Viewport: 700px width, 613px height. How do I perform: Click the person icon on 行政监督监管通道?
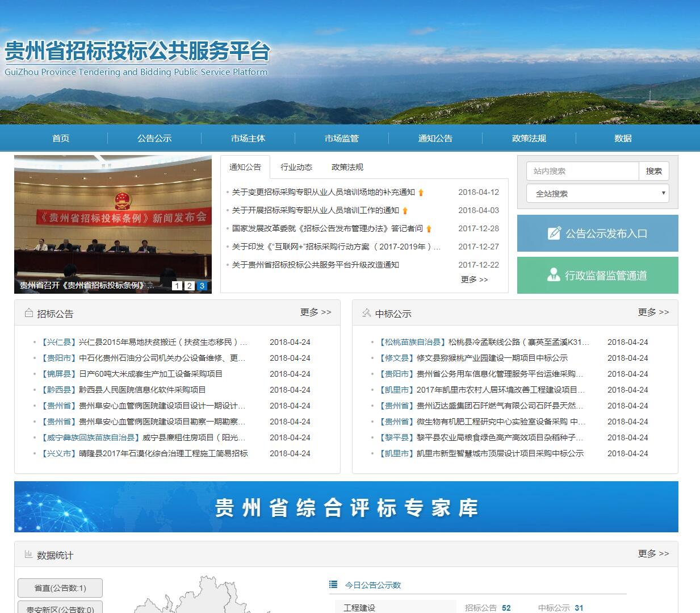tap(554, 275)
